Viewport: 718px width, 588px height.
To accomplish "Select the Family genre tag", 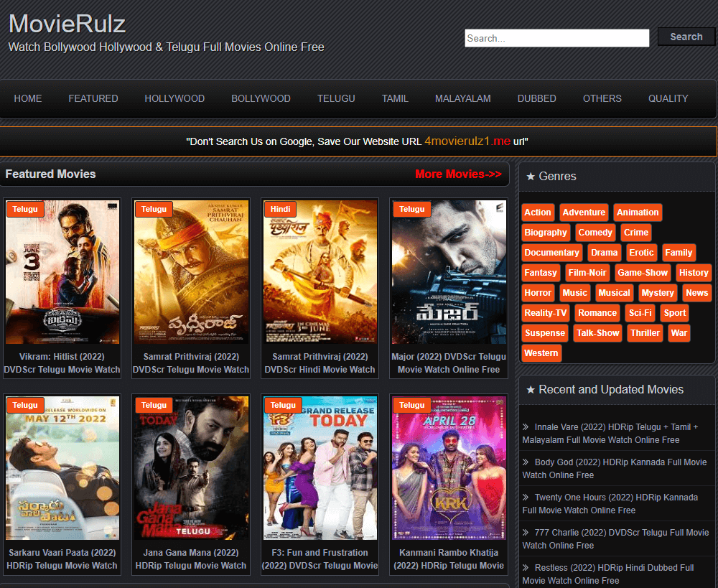I will pos(679,252).
